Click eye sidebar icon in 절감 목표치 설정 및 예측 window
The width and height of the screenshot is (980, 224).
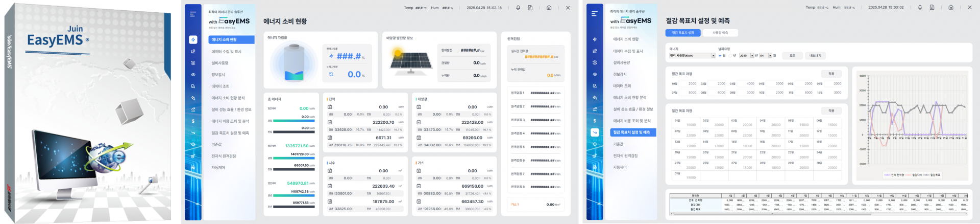595,74
